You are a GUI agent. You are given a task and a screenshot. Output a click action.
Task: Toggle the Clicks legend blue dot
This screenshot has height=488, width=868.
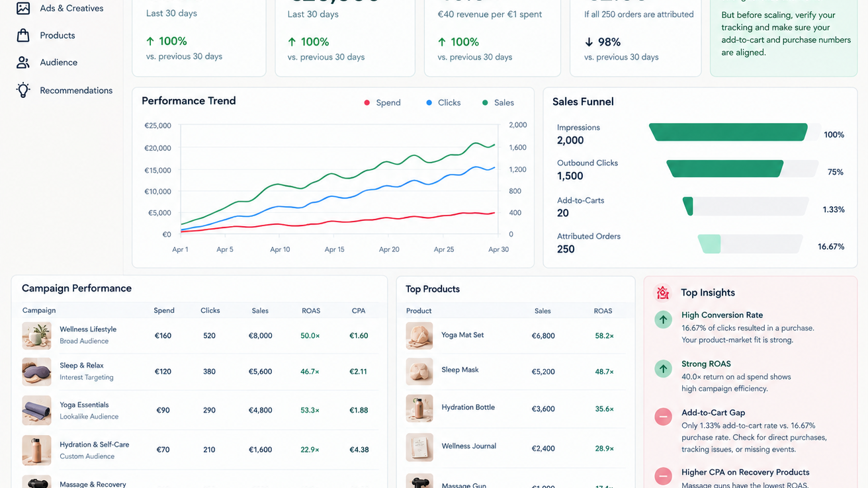pos(429,102)
